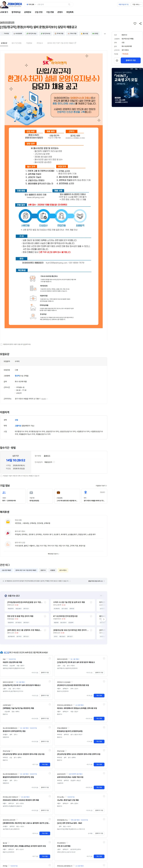
Task: Star the 반도체 공조 설비 운영 담당자 card
Action: point(104,658)
